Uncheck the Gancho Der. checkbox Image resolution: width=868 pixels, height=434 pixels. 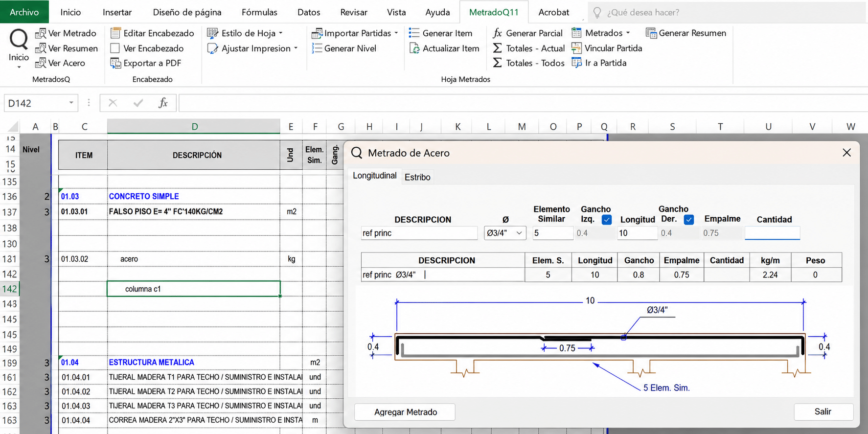689,220
